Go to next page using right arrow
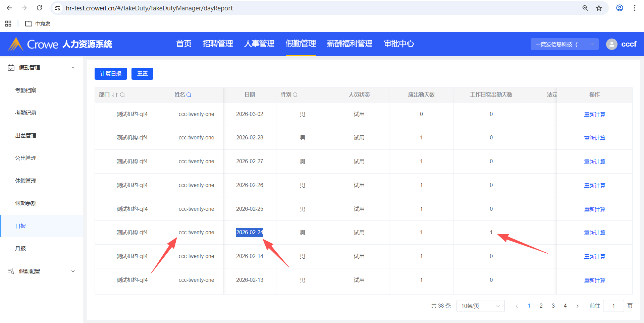Screen dimensions: 644x323 click(577, 306)
